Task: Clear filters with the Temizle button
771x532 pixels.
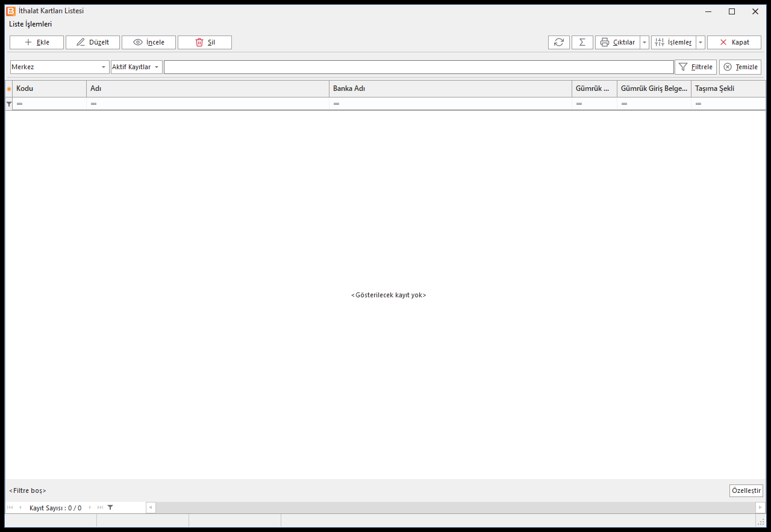Action: pos(740,67)
